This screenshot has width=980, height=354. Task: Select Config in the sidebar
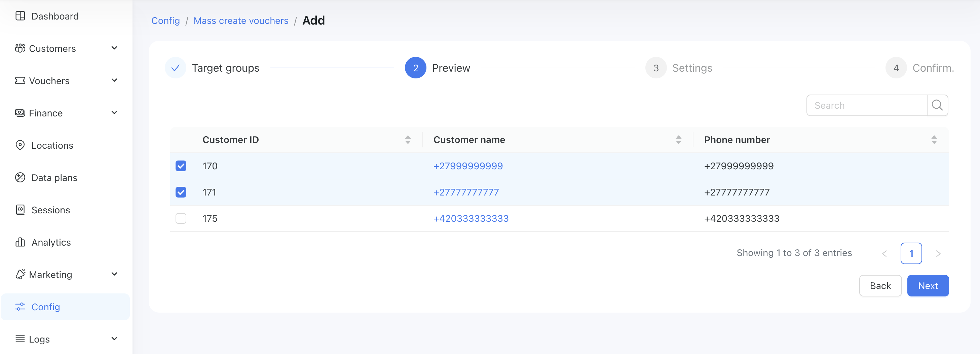click(65, 307)
